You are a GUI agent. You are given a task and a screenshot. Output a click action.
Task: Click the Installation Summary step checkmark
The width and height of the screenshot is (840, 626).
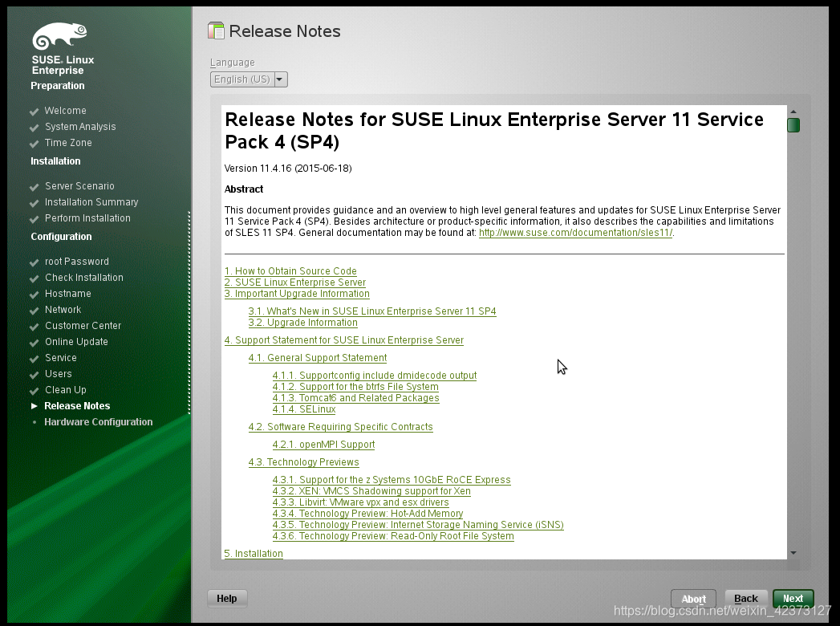coord(34,203)
